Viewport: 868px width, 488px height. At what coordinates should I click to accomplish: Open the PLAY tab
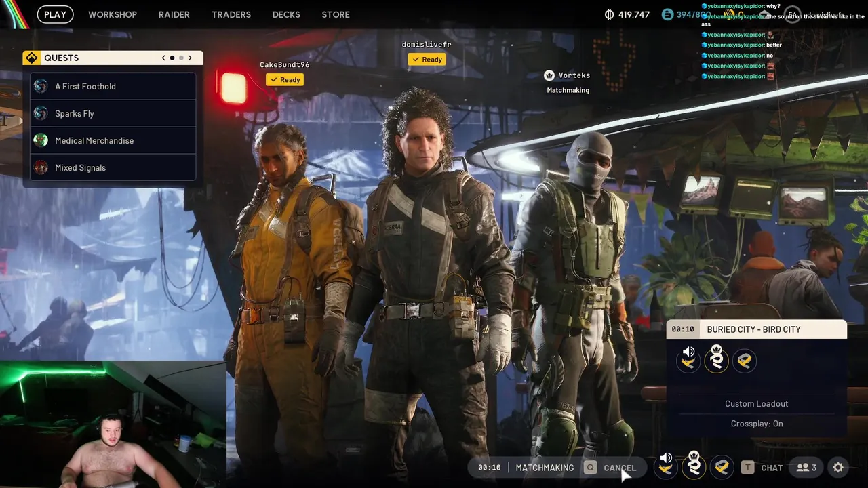click(x=55, y=14)
